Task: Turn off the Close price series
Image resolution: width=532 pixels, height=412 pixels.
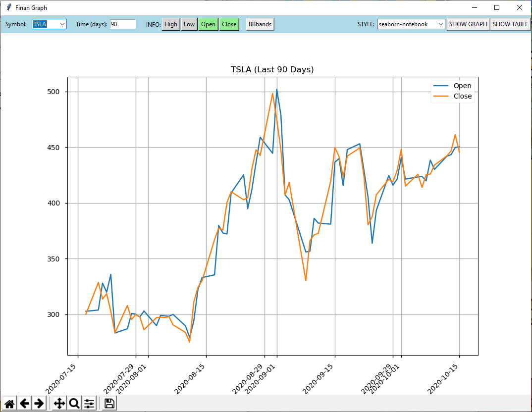Action: pyautogui.click(x=229, y=24)
